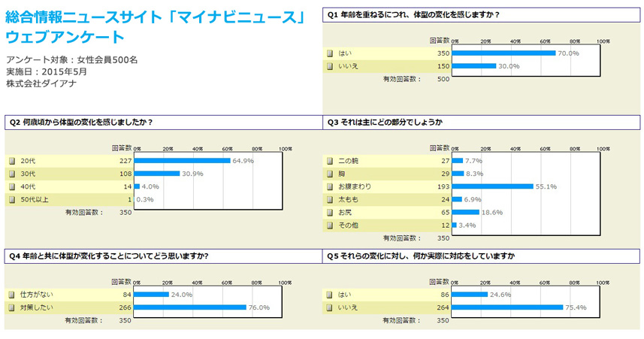644x339 pixels.
Task: Click the 3.4% value for その他
Action: pos(467,225)
